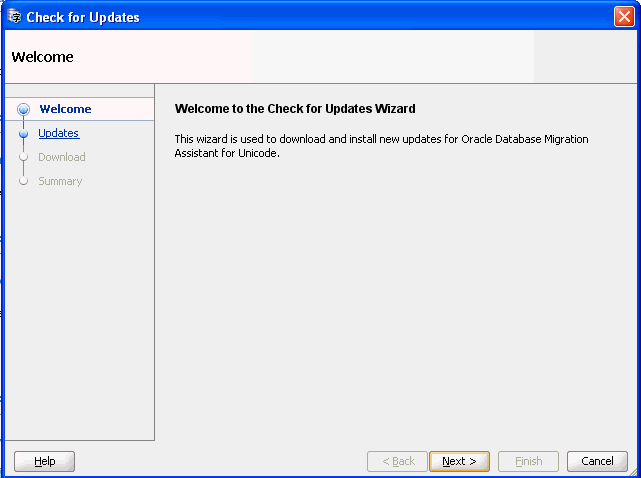Click the Check for Updates title bar text
The image size is (641, 478).
click(x=83, y=18)
